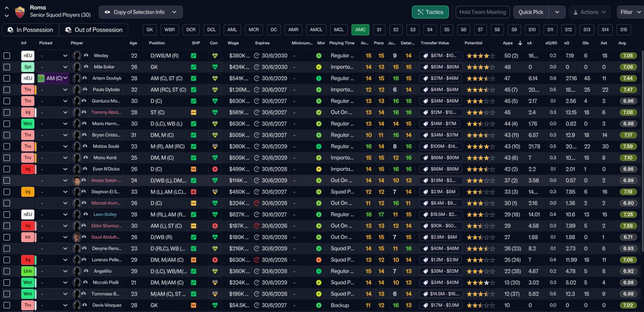This screenshot has height=312, width=644.
Task: Open the Filter dropdown
Action: [x=630, y=12]
